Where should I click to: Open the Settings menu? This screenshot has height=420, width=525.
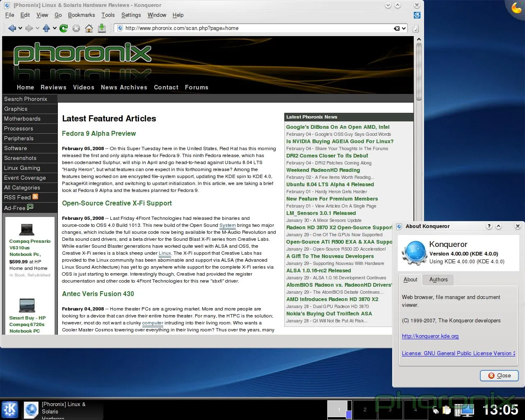click(131, 15)
